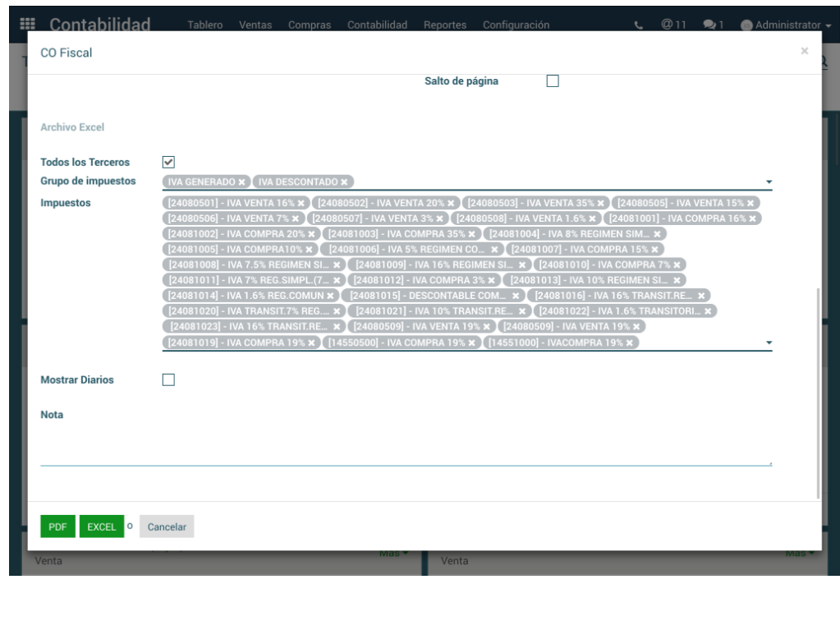This screenshot has height=630, width=840.
Task: Click the phone icon in top bar
Action: 639,25
